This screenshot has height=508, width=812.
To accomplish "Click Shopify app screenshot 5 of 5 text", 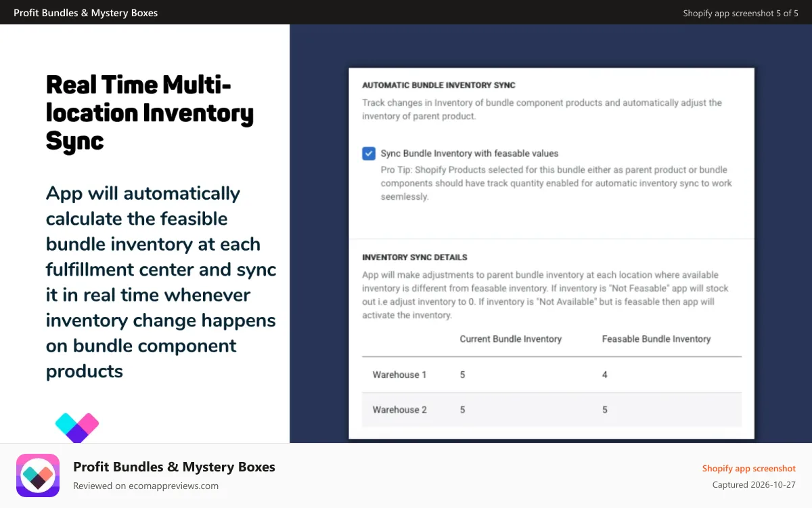I will click(x=740, y=13).
